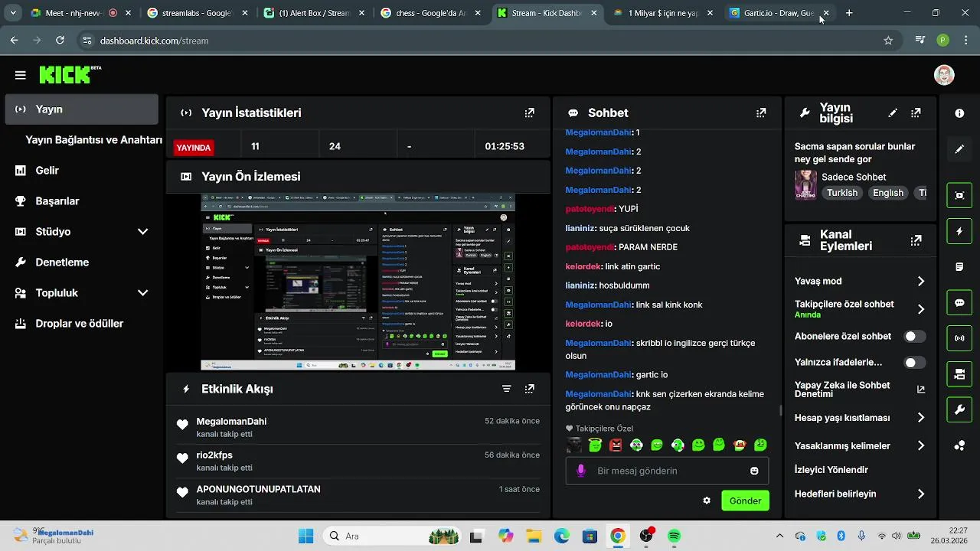Open Microsoft Edge from the taskbar
Screen dimensions: 980x551
[561, 536]
